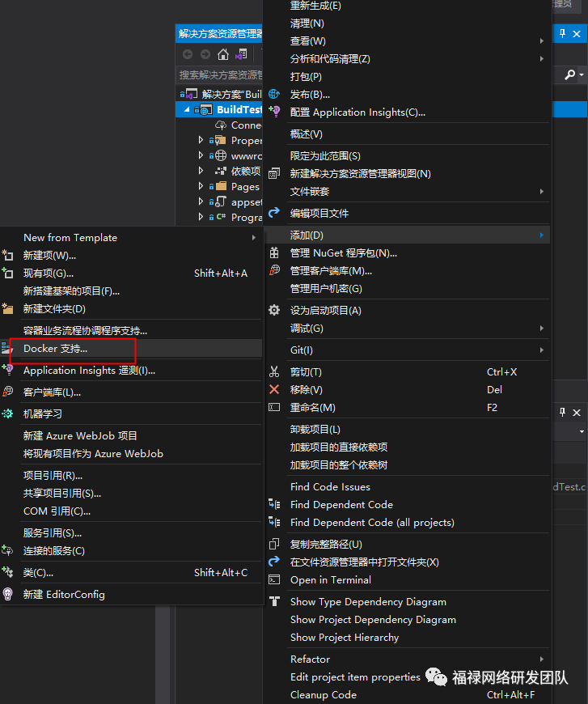
Task: Select 在文件资源管理器中打开文件夹(X)
Action: click(407, 562)
